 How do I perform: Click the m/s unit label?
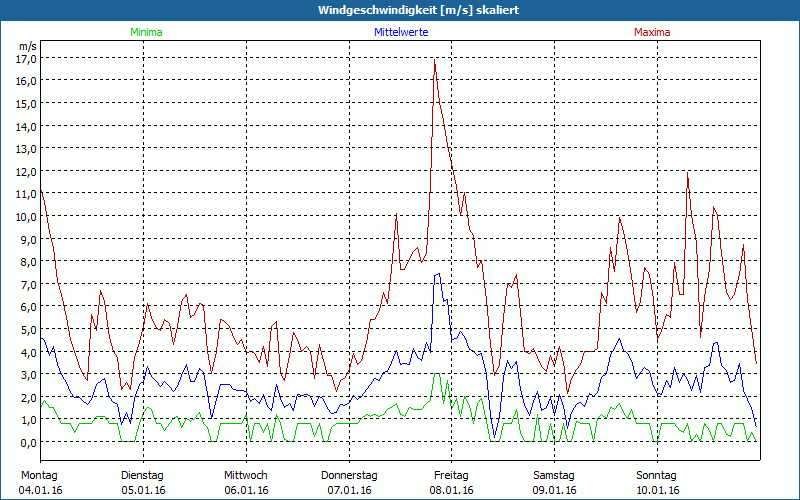[28, 46]
